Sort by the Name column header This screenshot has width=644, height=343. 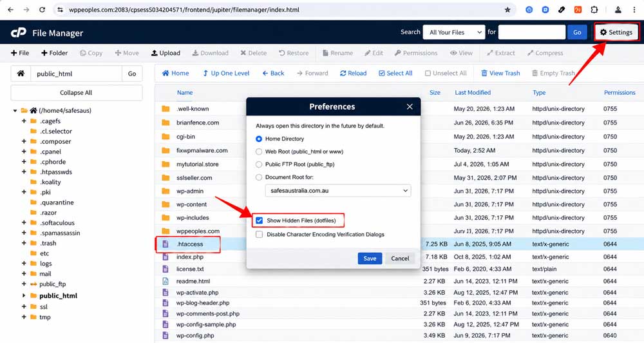(x=185, y=93)
